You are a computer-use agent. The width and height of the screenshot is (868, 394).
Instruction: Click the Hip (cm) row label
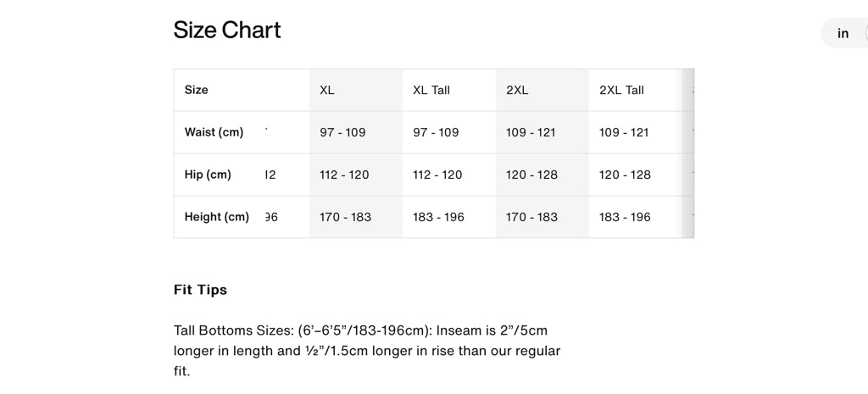pyautogui.click(x=208, y=175)
